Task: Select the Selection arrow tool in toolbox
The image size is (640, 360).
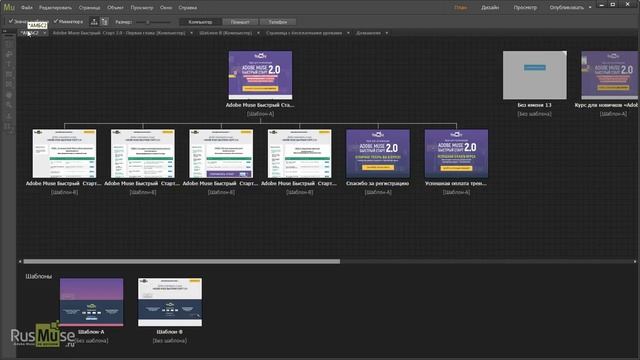Action: click(x=9, y=44)
